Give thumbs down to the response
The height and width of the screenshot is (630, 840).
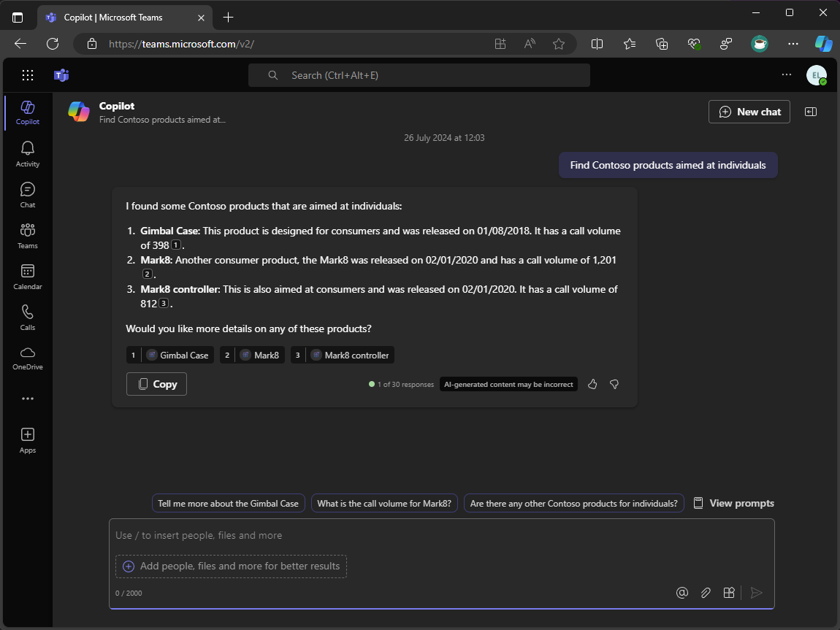pos(614,384)
